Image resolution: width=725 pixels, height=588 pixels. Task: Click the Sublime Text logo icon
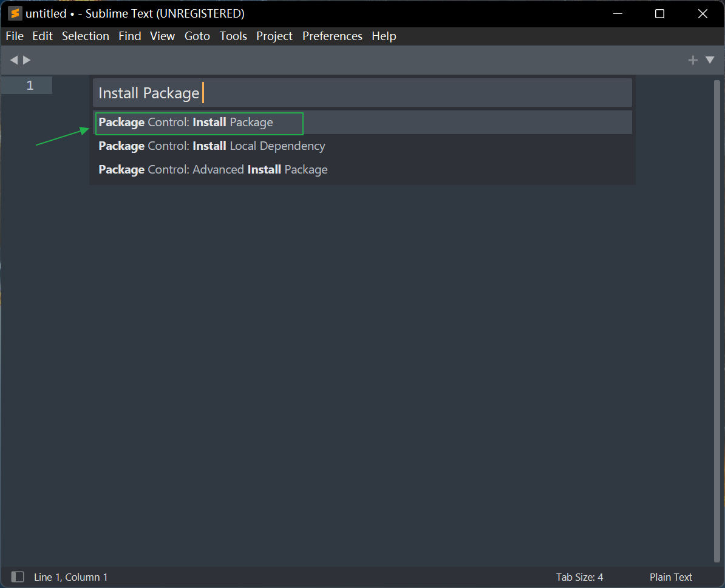pyautogui.click(x=15, y=13)
